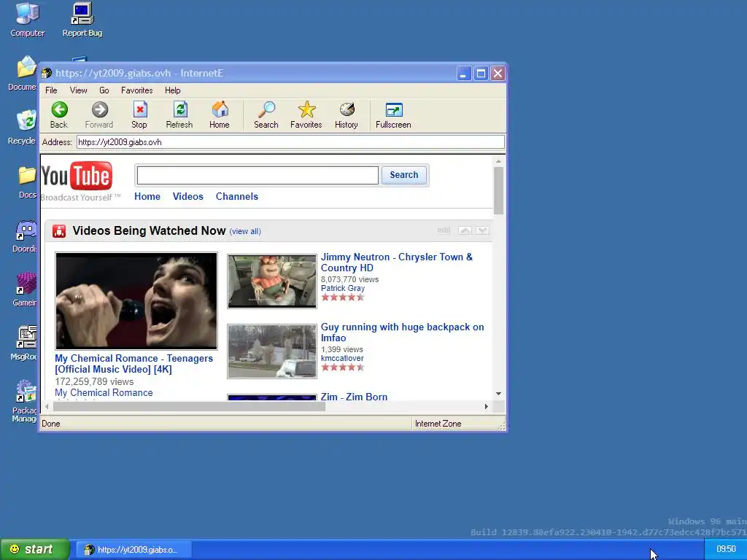This screenshot has width=747, height=560.
Task: Open the Favorites menu in menu bar
Action: tap(136, 90)
